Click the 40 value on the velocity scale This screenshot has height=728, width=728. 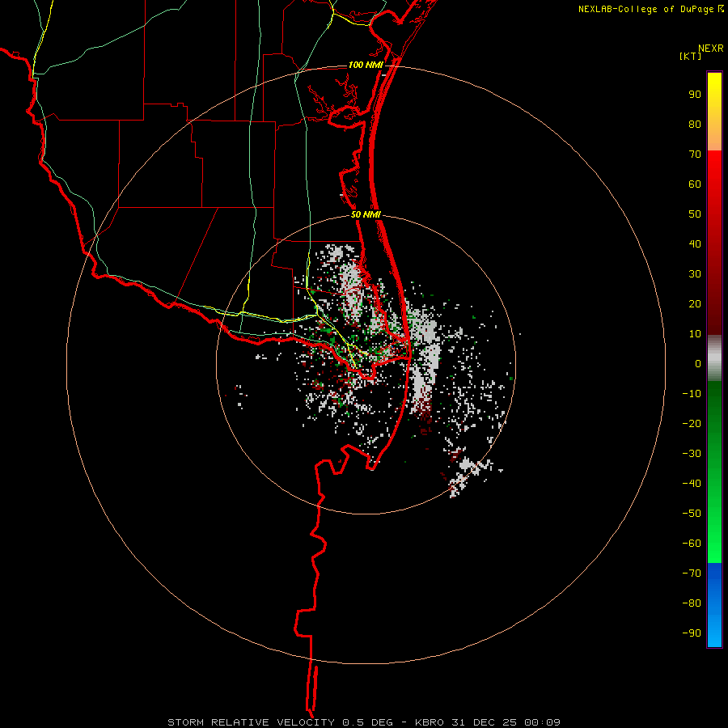(695, 244)
